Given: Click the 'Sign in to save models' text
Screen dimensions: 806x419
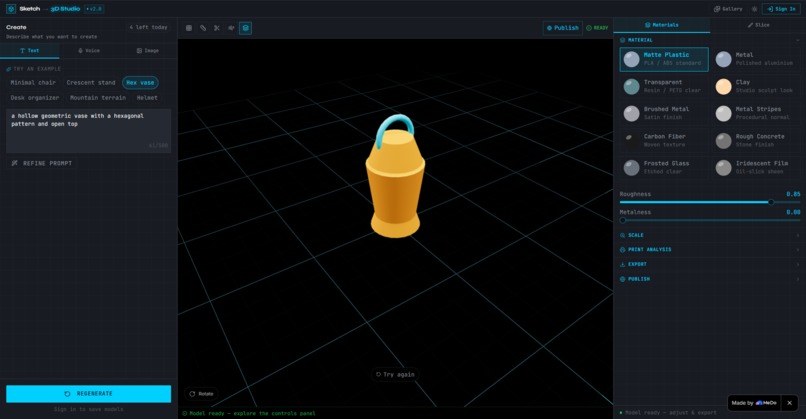Looking at the screenshot, I should 88,409.
